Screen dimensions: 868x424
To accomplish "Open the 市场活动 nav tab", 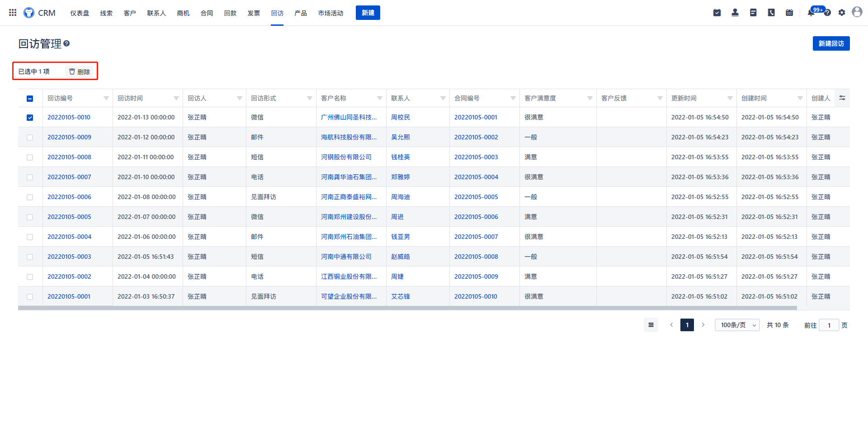I will coord(330,13).
